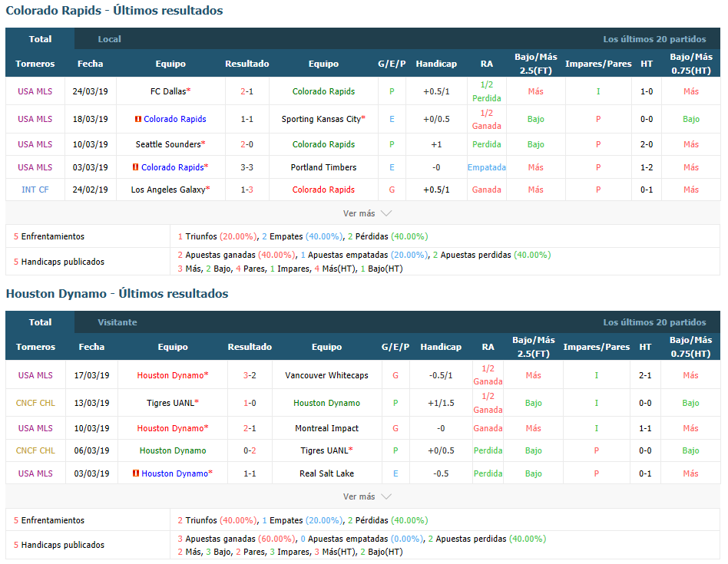Click the Bajo 2.5(FT) cell on Real Salt Lake row
Screen dimensions: 728x564
534,473
